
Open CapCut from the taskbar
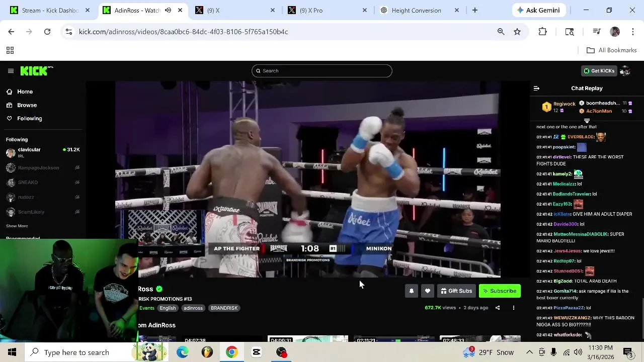pos(257,352)
